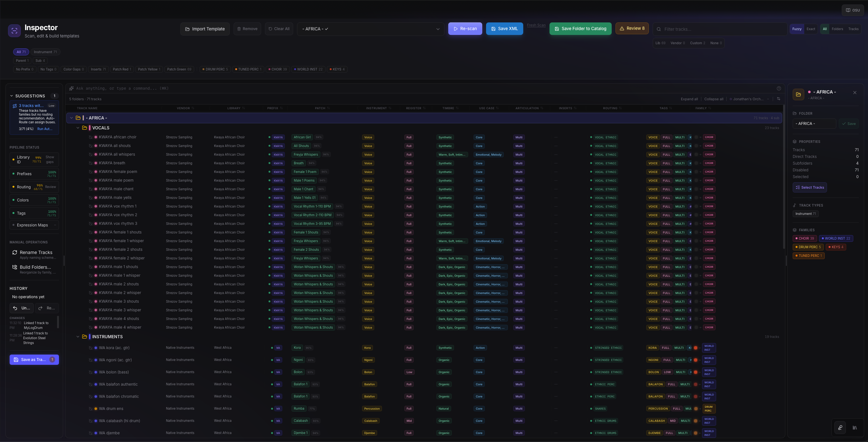868x442 pixels.
Task: Open the Jonathan's Orch... dropdown
Action: pyautogui.click(x=750, y=99)
